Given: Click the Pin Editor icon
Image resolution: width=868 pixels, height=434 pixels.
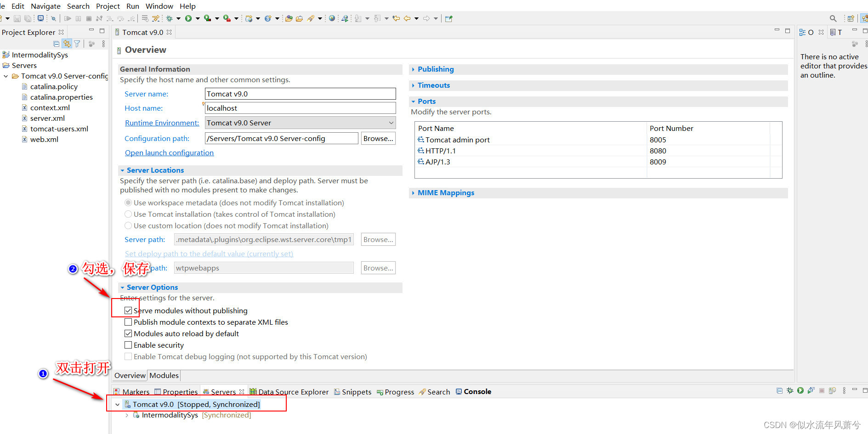Looking at the screenshot, I should pyautogui.click(x=448, y=18).
